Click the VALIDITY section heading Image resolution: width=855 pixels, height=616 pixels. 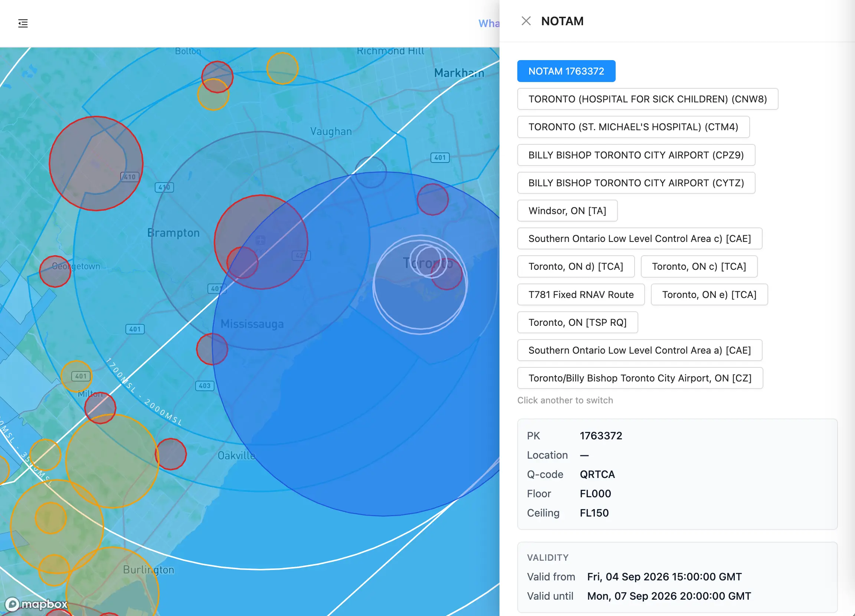coord(548,558)
